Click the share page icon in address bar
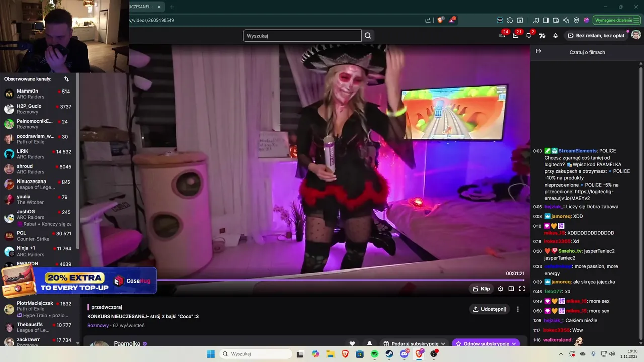This screenshot has height=362, width=644. [x=428, y=20]
